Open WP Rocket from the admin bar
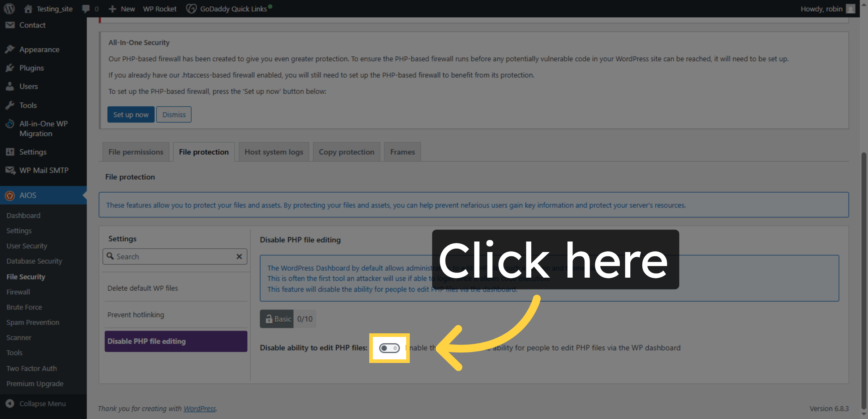 pos(159,9)
